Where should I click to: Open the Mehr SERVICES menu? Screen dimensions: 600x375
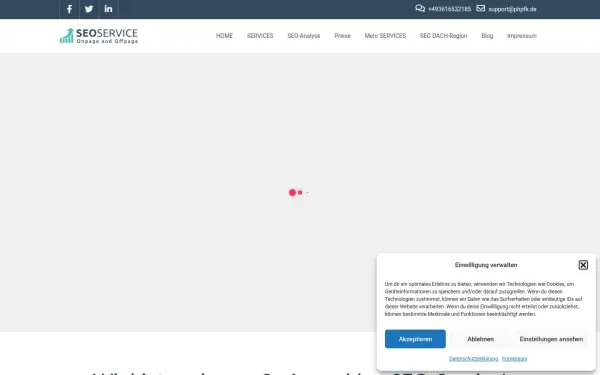click(x=385, y=36)
